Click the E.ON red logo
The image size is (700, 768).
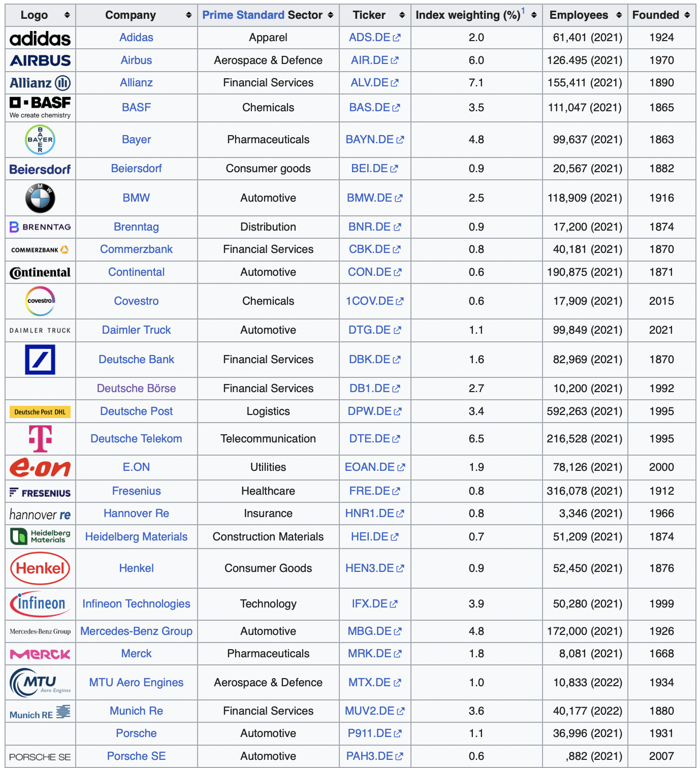pyautogui.click(x=40, y=467)
